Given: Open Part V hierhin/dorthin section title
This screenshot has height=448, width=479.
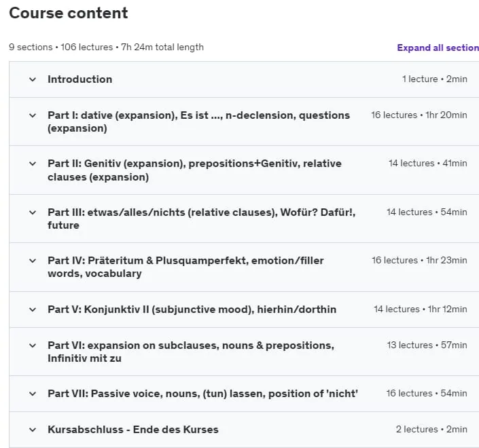Looking at the screenshot, I should click(192, 310).
